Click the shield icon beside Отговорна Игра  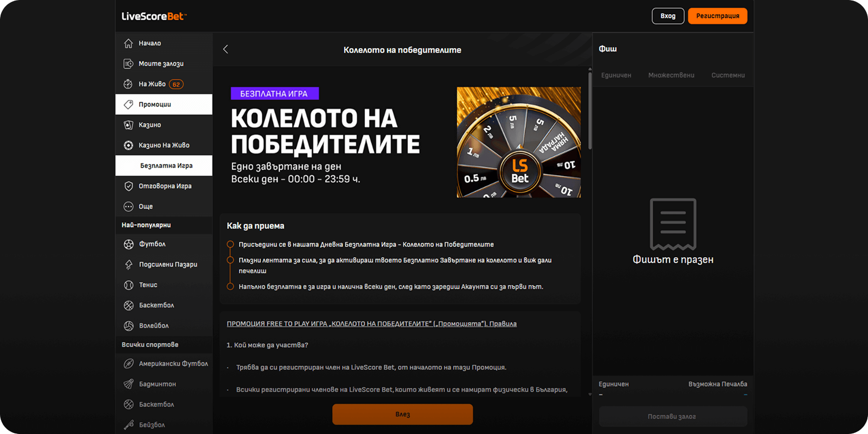[129, 186]
